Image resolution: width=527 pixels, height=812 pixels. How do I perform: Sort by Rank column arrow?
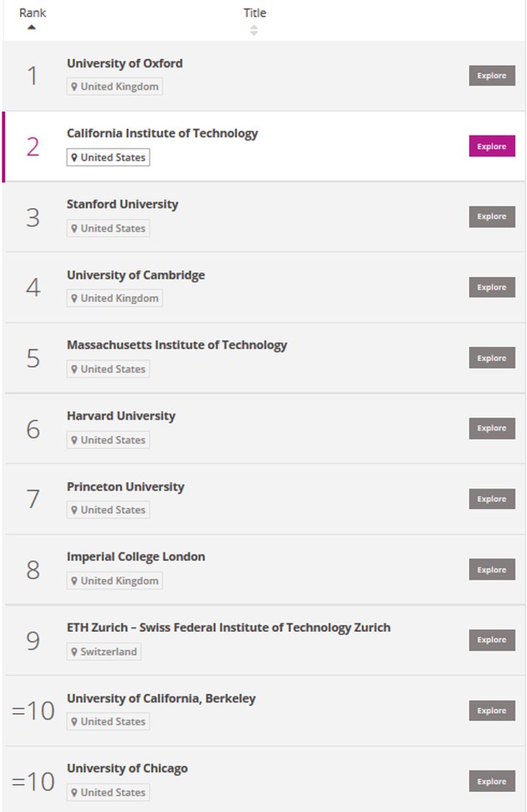point(32,27)
